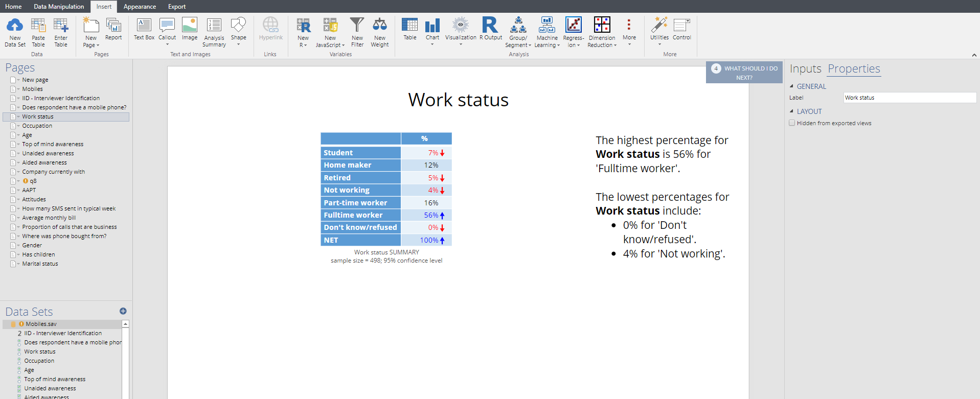Collapse the GENERAL section
The height and width of the screenshot is (399, 980).
pos(792,86)
